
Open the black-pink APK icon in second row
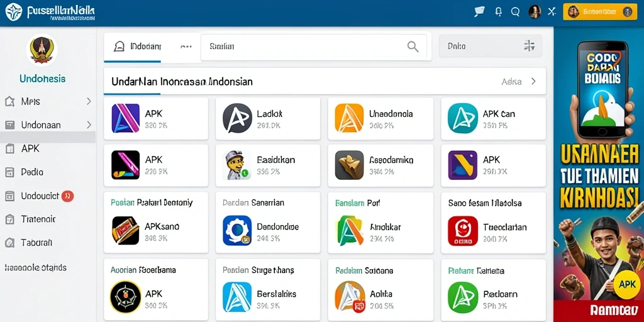click(126, 165)
